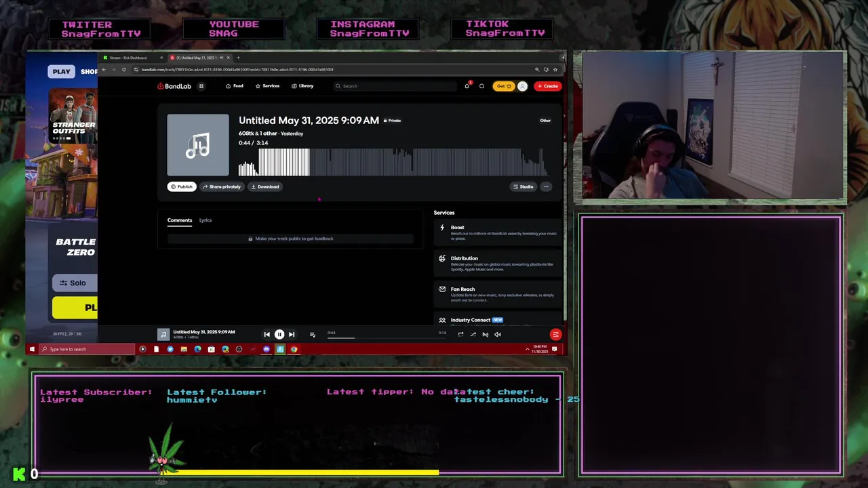Open the track in Studio
868x488 pixels.
pos(523,186)
